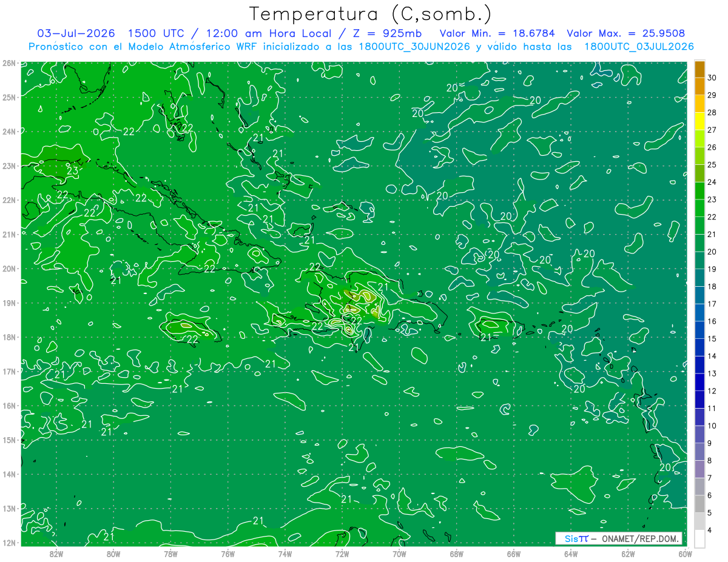The width and height of the screenshot is (728, 562).
Task: Click color scale value 25
Action: pyautogui.click(x=712, y=165)
